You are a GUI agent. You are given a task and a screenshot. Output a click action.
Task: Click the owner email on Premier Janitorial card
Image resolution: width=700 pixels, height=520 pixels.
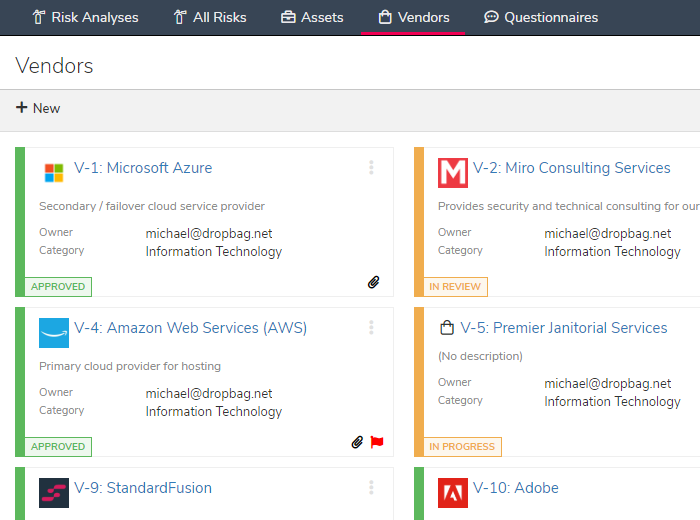[608, 383]
